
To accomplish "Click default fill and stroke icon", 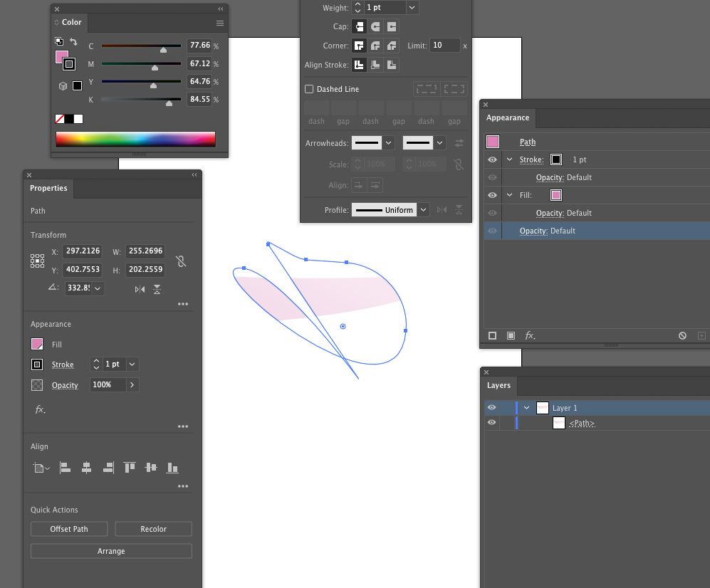I will [59, 41].
